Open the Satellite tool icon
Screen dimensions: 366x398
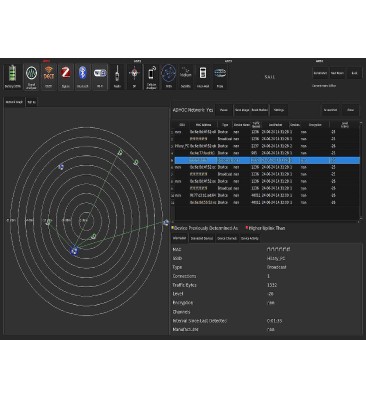point(186,77)
